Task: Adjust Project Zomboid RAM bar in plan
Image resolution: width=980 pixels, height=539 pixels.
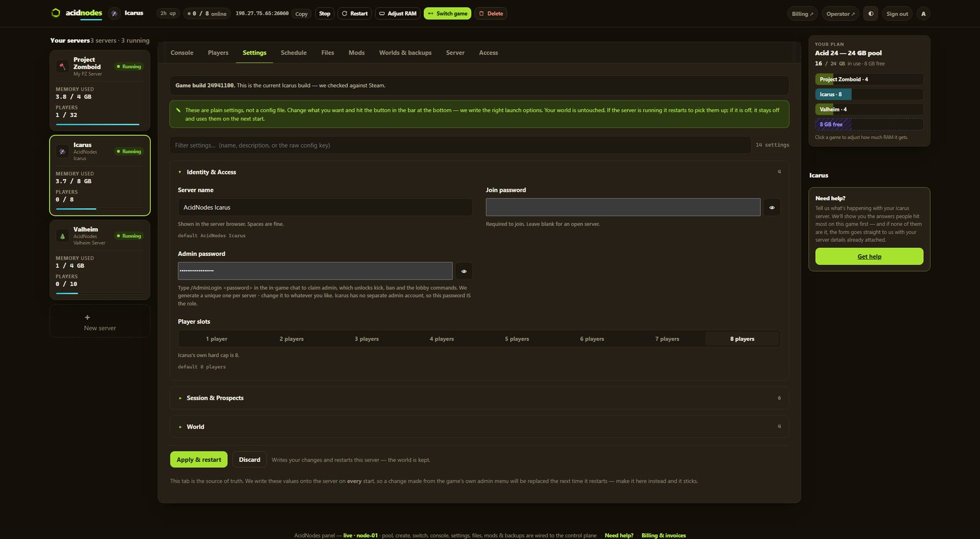Action: [x=869, y=79]
